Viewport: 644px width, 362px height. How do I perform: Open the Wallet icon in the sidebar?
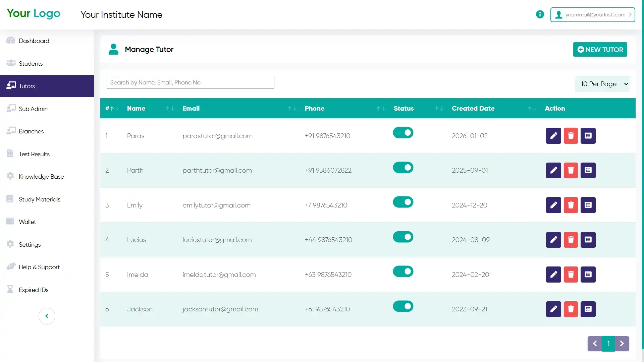[x=10, y=221]
